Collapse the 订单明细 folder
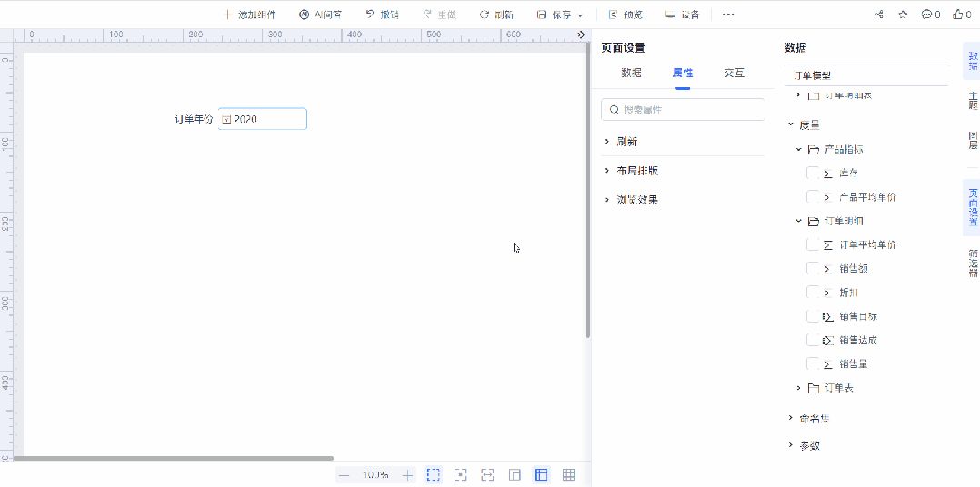The width and height of the screenshot is (980, 487). pos(799,221)
